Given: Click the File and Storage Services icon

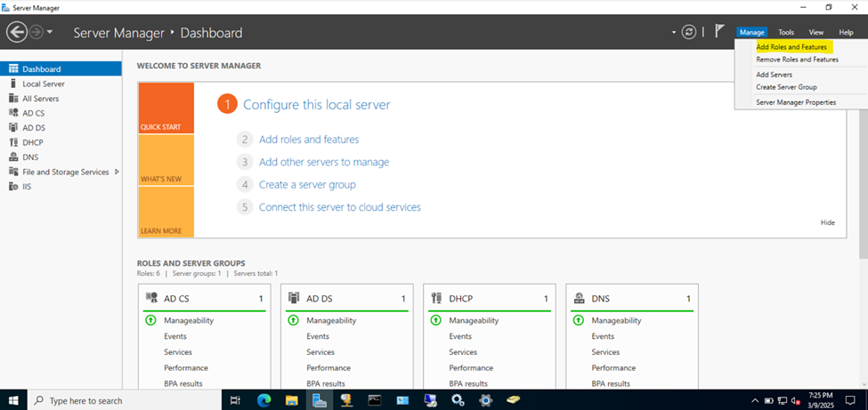Looking at the screenshot, I should tap(14, 172).
